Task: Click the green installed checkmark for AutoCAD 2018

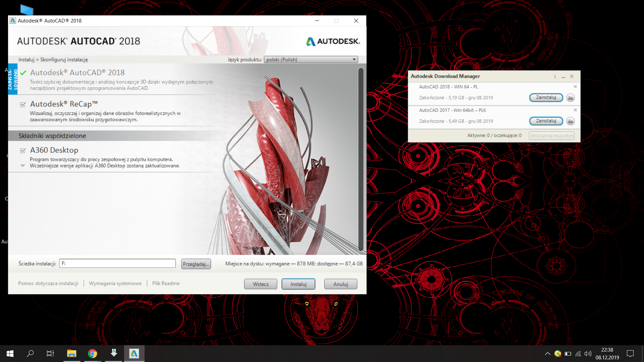Action: coord(23,73)
